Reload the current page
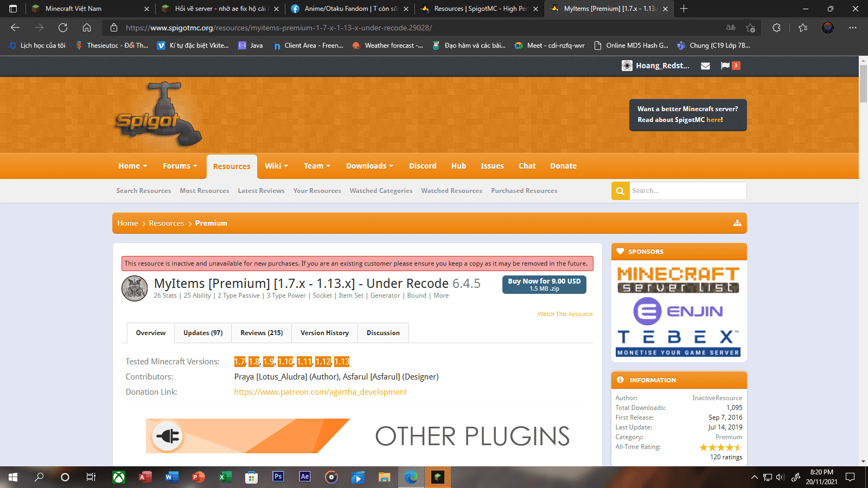868x488 pixels. [x=63, y=28]
